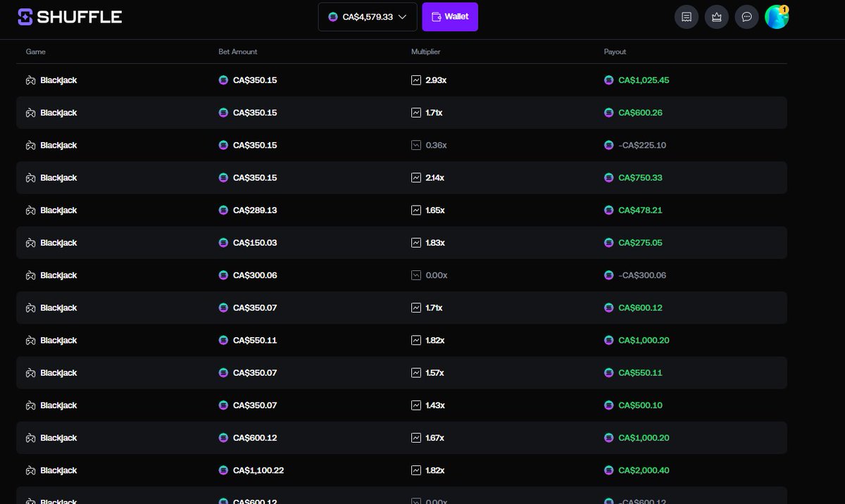The width and height of the screenshot is (845, 504).
Task: Click the 2.93x multiplier value
Action: (x=436, y=80)
